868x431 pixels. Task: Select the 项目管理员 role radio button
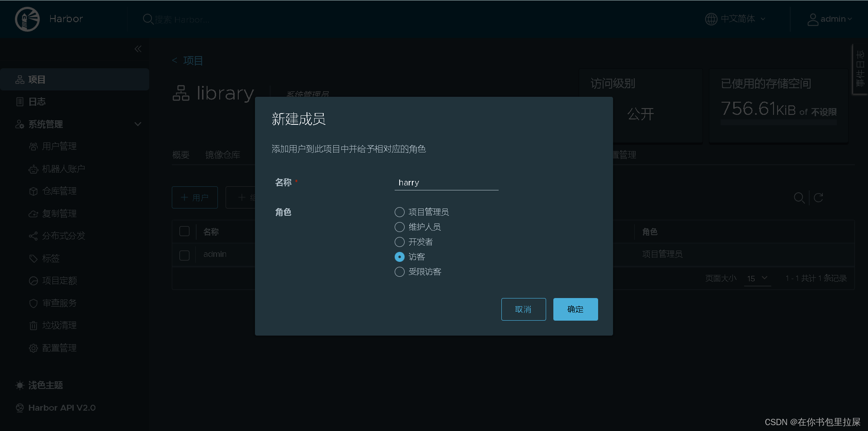point(399,212)
